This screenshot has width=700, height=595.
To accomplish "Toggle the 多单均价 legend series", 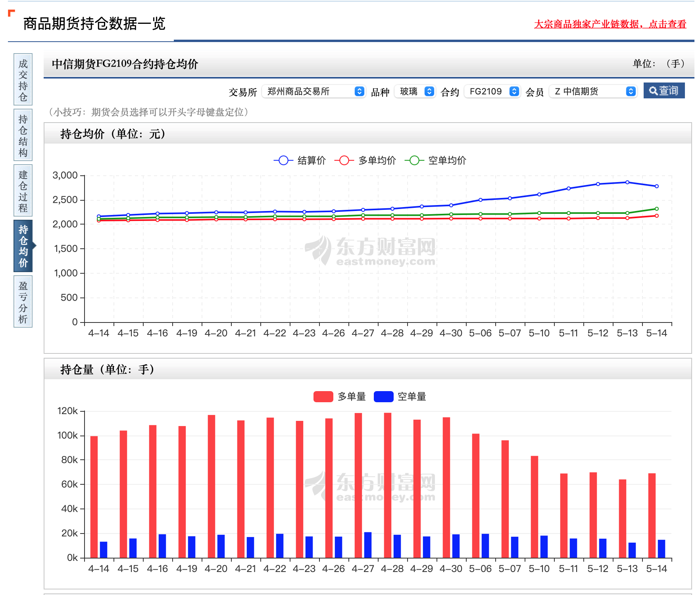I will point(365,160).
